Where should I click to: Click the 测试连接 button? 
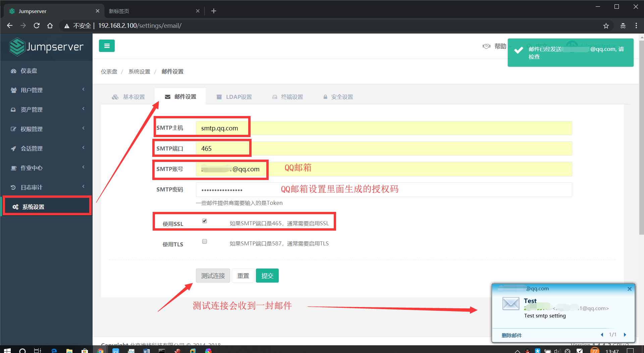point(213,276)
